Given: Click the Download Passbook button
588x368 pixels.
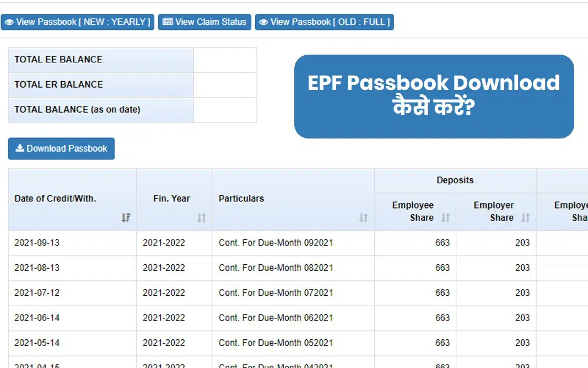Looking at the screenshot, I should (x=62, y=149).
